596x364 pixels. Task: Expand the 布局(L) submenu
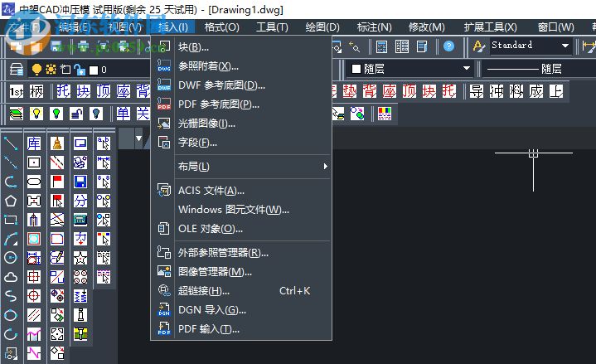pyautogui.click(x=253, y=166)
